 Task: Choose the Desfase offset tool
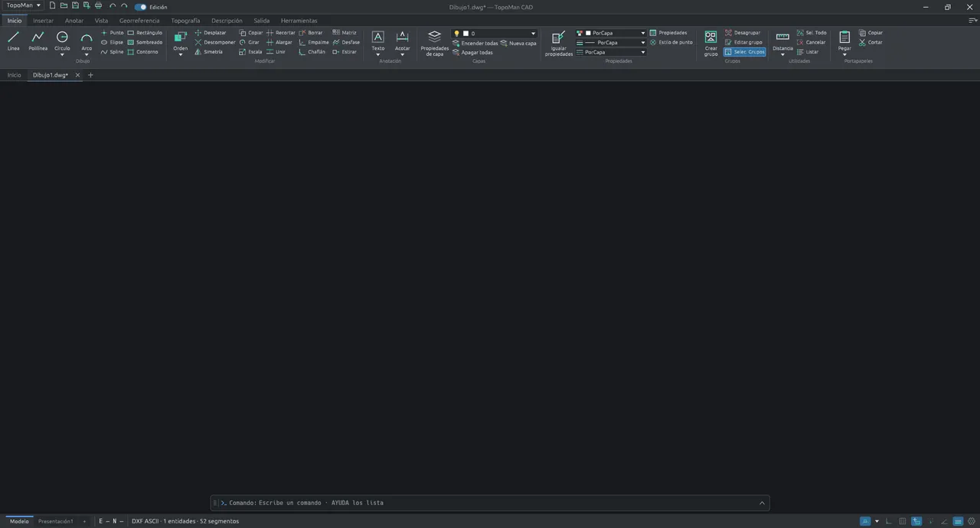coord(346,42)
